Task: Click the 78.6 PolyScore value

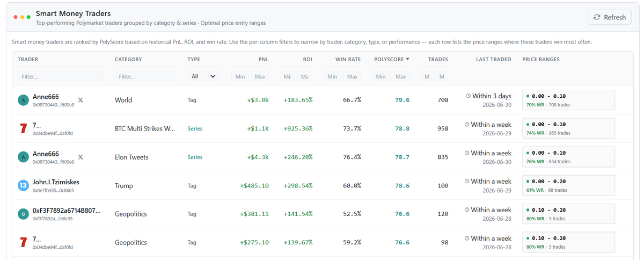Action: 402,185
